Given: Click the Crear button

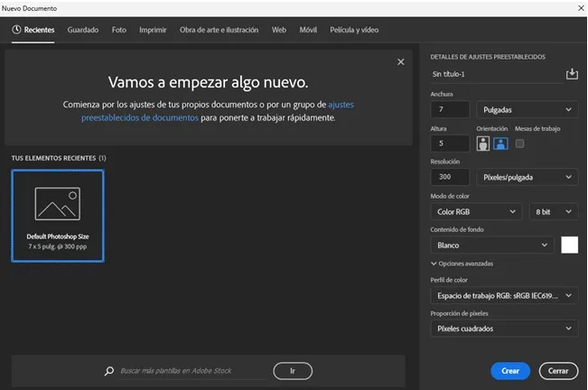Looking at the screenshot, I should pyautogui.click(x=510, y=371).
